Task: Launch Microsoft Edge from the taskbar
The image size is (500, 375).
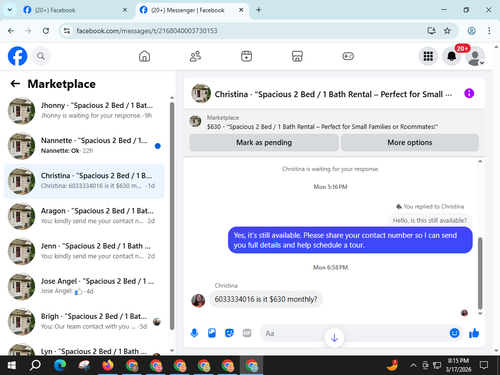Action: (x=60, y=365)
